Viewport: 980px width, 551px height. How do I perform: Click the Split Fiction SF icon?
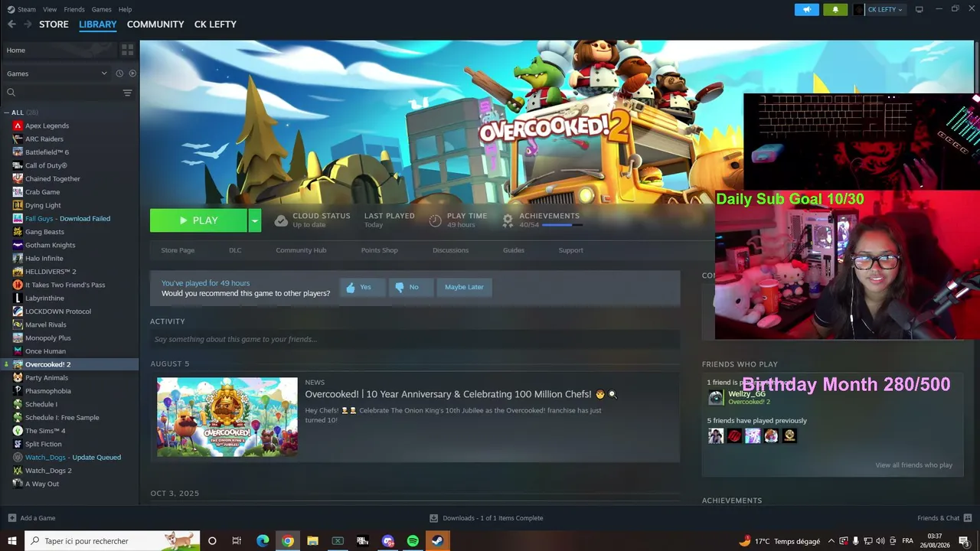(18, 444)
